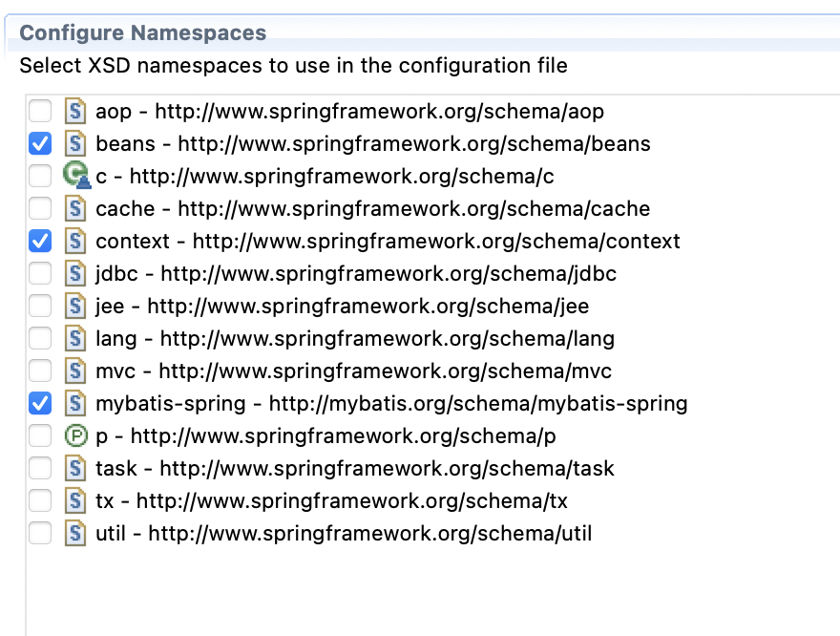Click the task schema file icon

click(x=75, y=468)
